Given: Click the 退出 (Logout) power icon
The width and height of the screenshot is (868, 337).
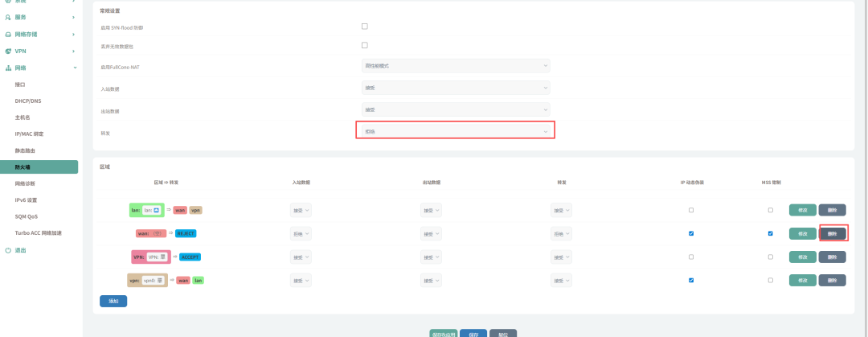Looking at the screenshot, I should [x=8, y=250].
